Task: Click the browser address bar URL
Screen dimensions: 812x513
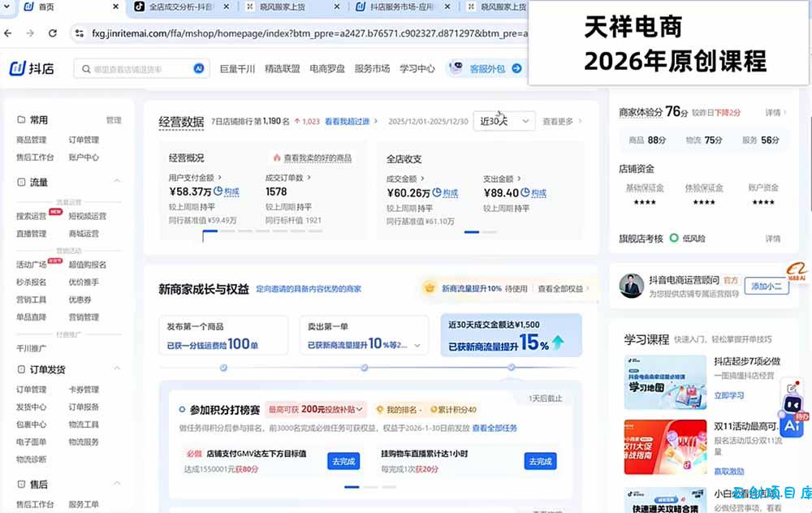Action: [x=309, y=33]
